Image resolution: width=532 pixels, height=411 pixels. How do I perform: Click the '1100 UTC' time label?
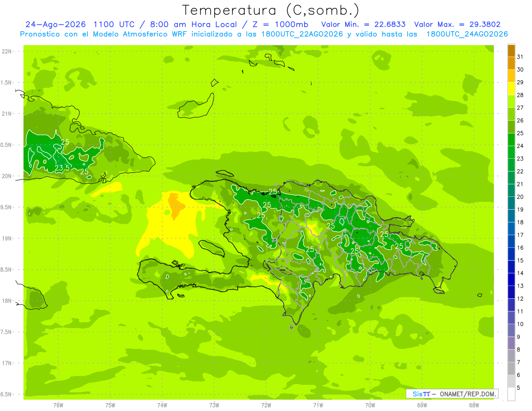coord(113,24)
